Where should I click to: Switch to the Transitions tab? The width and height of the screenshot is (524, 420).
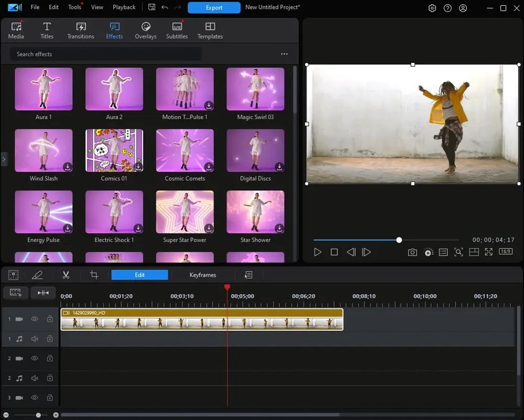(x=81, y=31)
